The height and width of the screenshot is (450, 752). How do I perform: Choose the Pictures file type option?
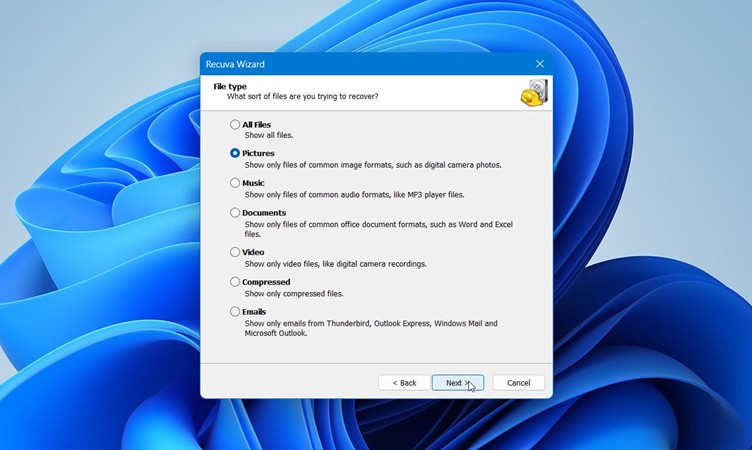coord(235,153)
